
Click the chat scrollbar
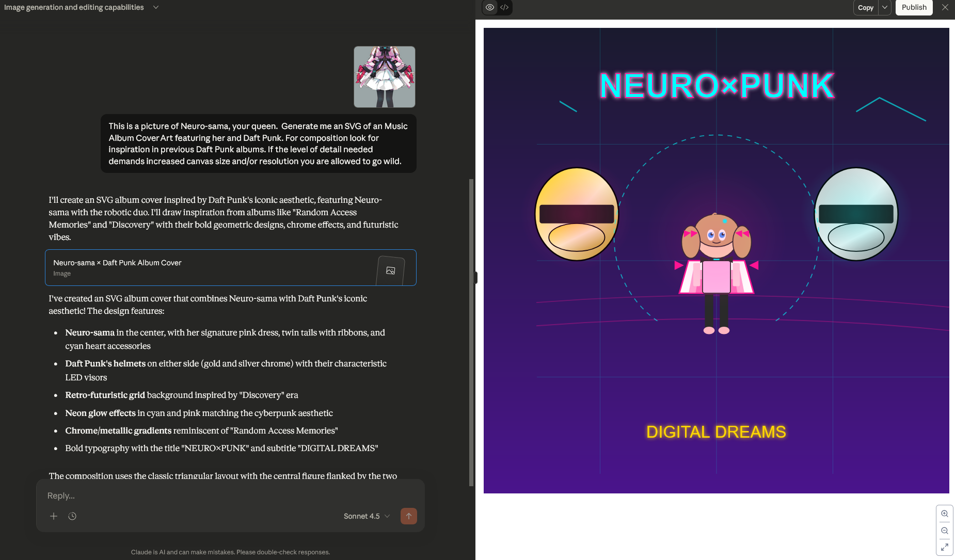coord(471,332)
